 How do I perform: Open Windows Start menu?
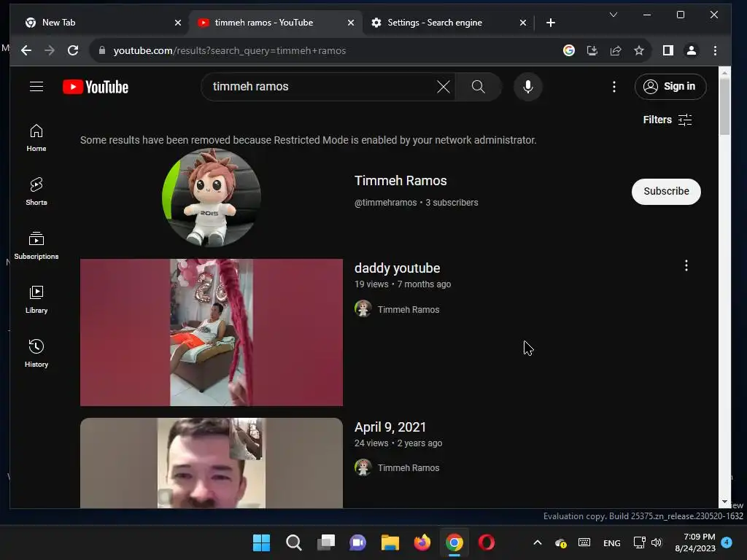click(261, 542)
